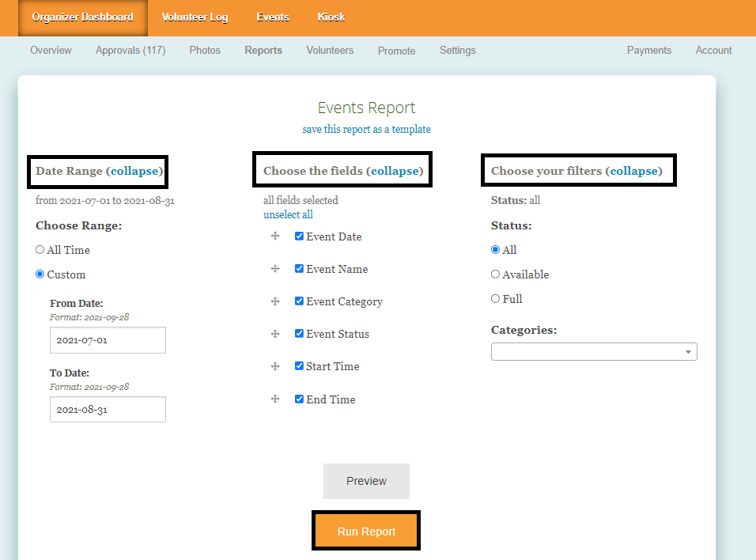Screen dimensions: 756x560
Task: Collapse the Date Range section
Action: pyautogui.click(x=134, y=171)
